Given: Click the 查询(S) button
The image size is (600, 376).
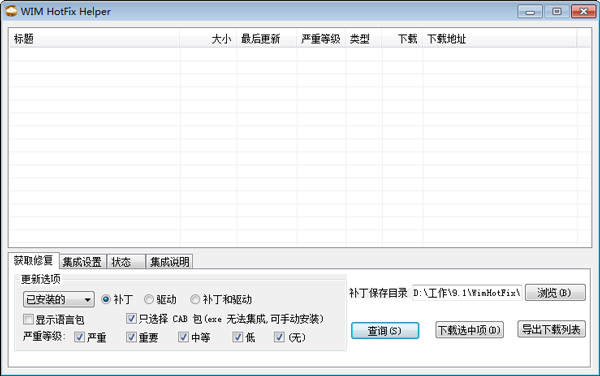Looking at the screenshot, I should click(x=385, y=330).
